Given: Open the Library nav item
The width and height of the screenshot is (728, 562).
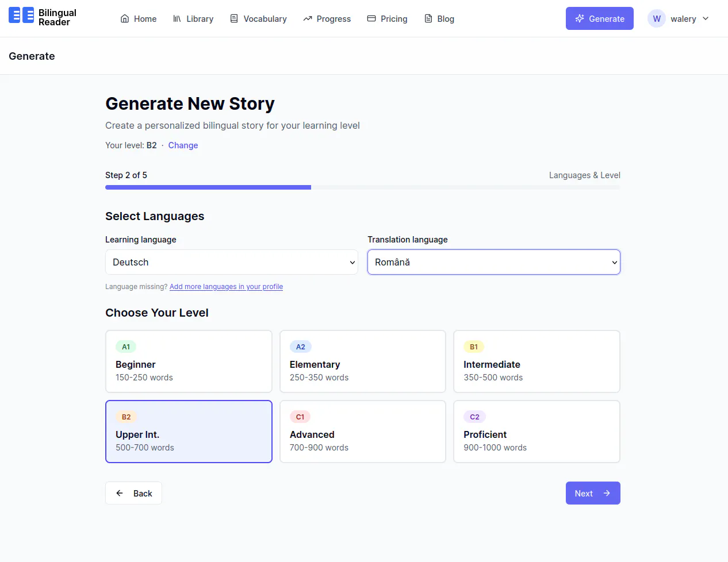Looking at the screenshot, I should tap(193, 18).
